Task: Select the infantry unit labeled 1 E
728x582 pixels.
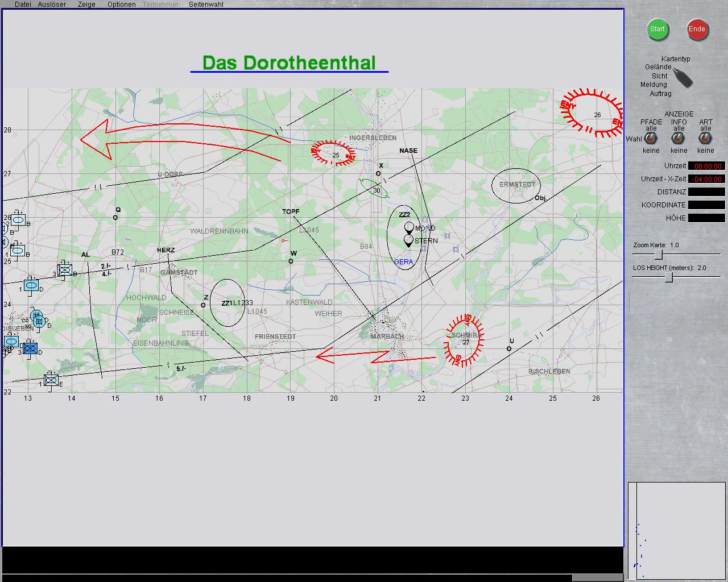Action: pos(51,380)
